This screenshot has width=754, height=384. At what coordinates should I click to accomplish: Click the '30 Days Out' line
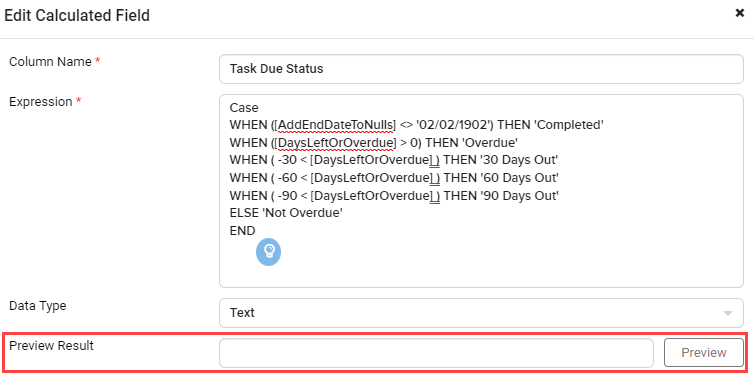tap(394, 161)
